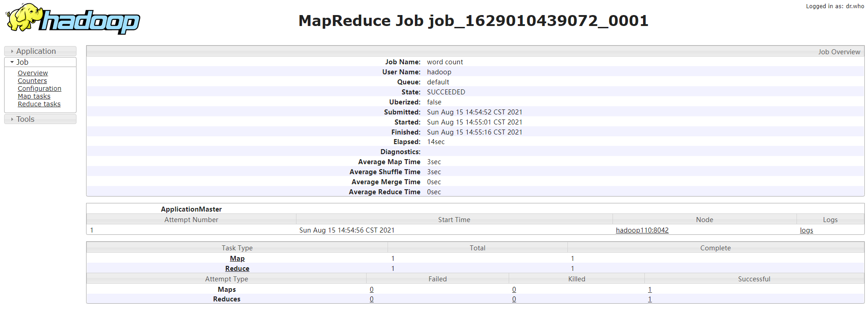Open killed Maps attempts count
Viewport: 868px width, 311px height.
point(514,290)
